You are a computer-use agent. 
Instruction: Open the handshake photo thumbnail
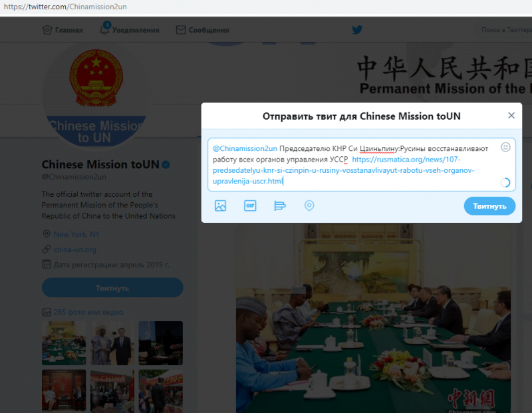[112, 343]
